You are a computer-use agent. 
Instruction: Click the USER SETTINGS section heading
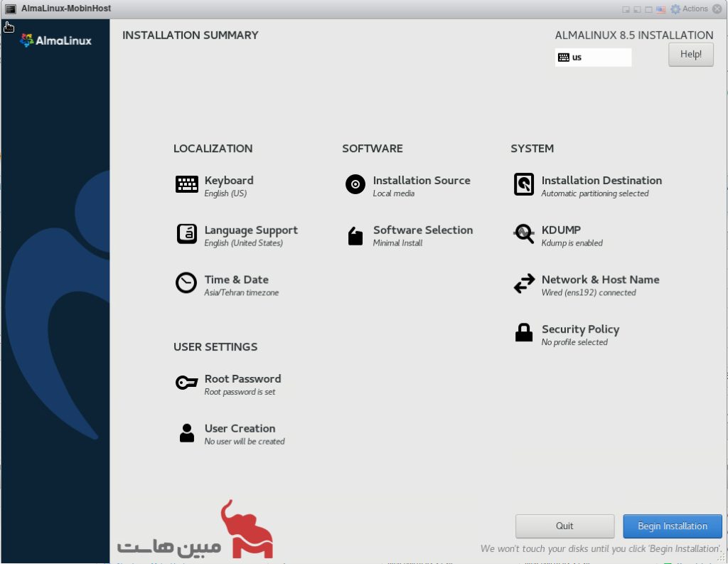(x=215, y=347)
